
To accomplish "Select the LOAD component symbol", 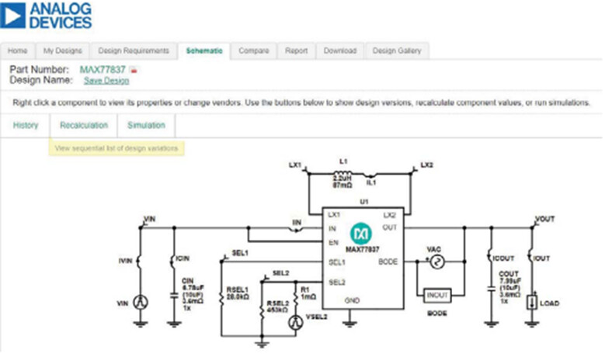I will tap(532, 303).
